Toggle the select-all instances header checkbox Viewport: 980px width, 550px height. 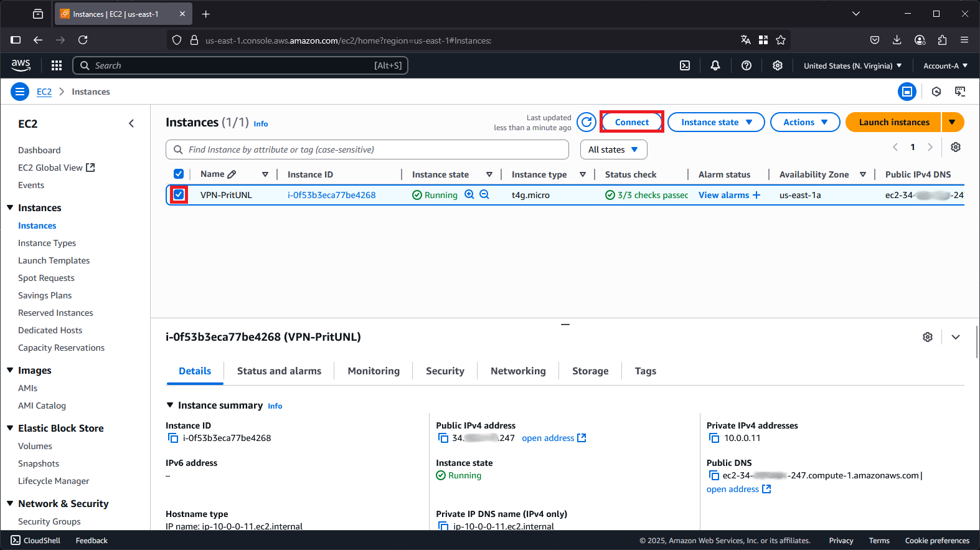[x=179, y=174]
